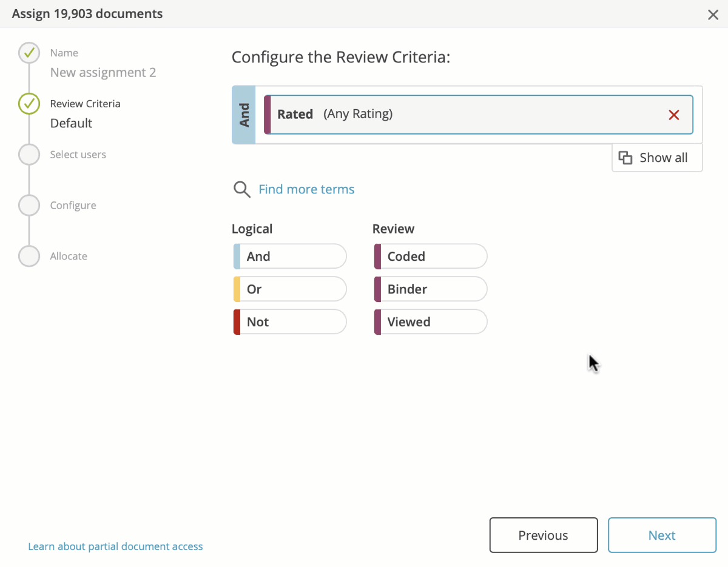Click the Show all button
Image resolution: width=728 pixels, height=567 pixels.
coord(657,158)
